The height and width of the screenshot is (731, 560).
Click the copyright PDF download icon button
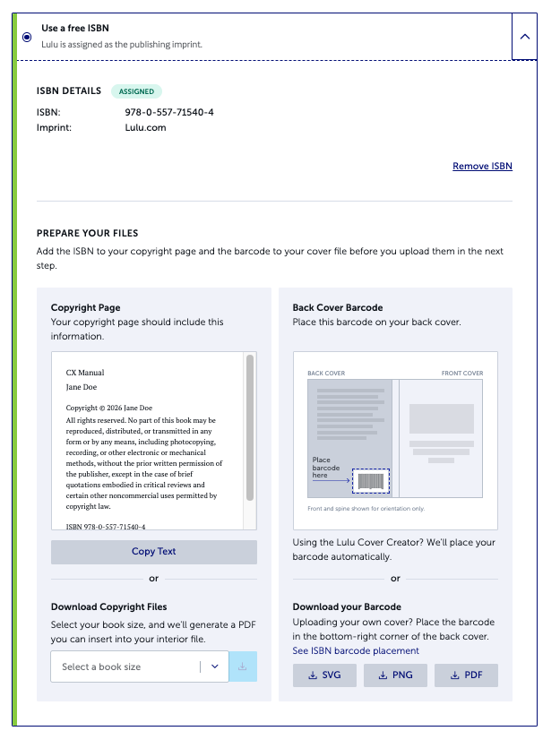(x=243, y=666)
